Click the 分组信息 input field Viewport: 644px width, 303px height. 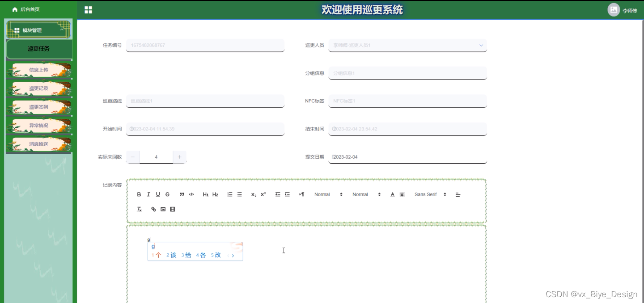click(x=407, y=73)
